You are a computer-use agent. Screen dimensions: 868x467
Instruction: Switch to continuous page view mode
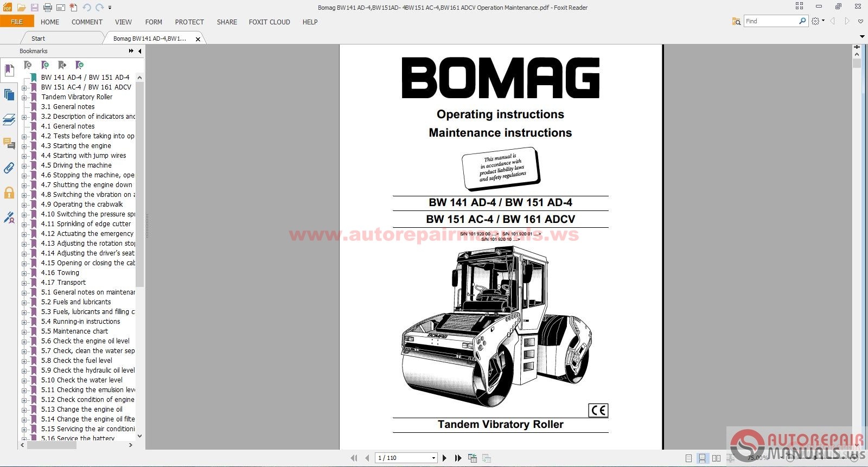click(x=702, y=458)
